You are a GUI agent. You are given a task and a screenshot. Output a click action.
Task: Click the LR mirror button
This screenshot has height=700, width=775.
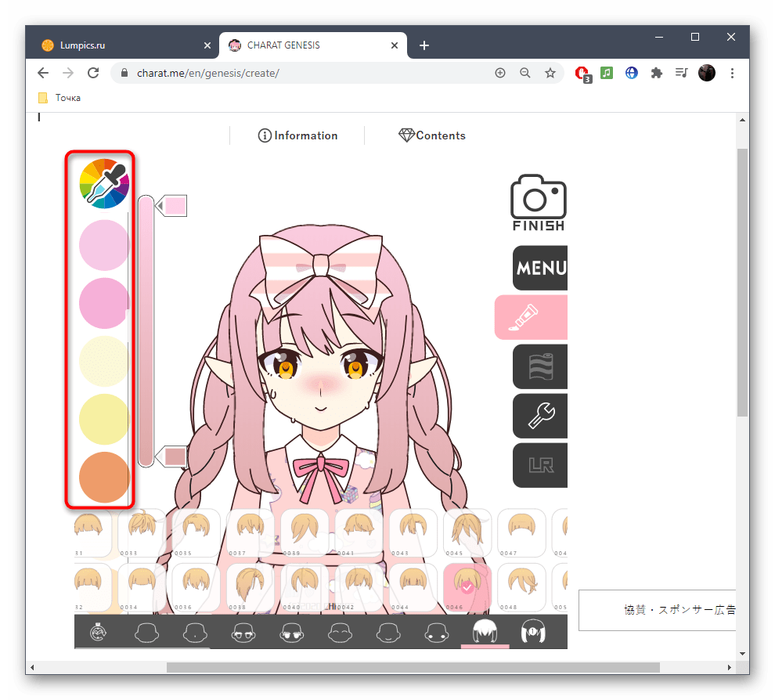pos(540,464)
